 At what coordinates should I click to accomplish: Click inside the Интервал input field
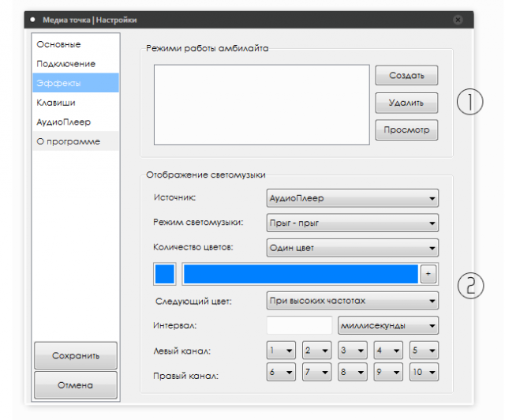(299, 325)
